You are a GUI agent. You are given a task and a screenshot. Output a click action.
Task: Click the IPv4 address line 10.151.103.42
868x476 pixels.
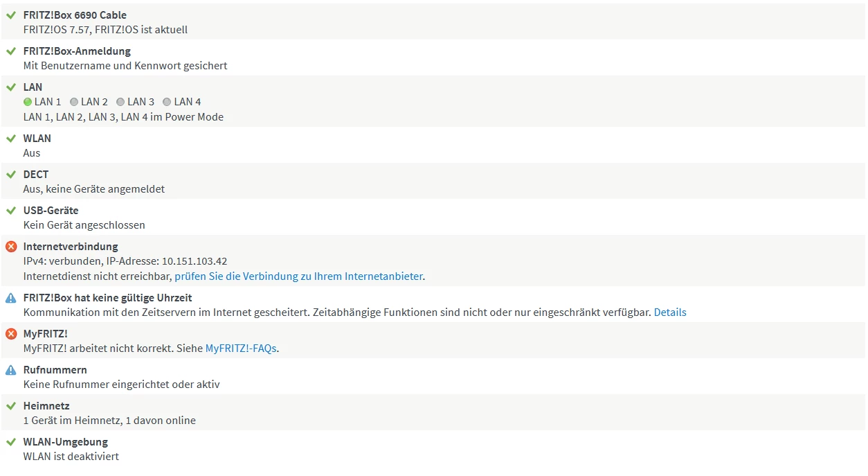tap(125, 261)
